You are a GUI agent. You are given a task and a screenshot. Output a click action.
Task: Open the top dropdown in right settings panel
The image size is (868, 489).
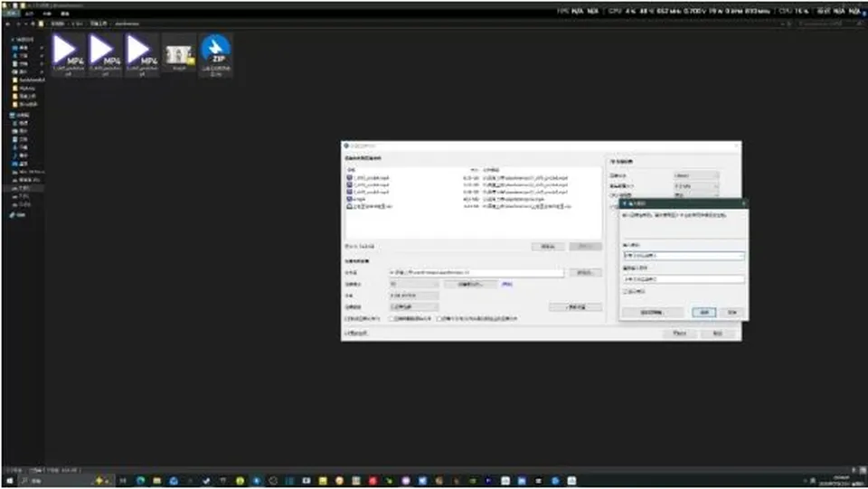click(x=696, y=175)
